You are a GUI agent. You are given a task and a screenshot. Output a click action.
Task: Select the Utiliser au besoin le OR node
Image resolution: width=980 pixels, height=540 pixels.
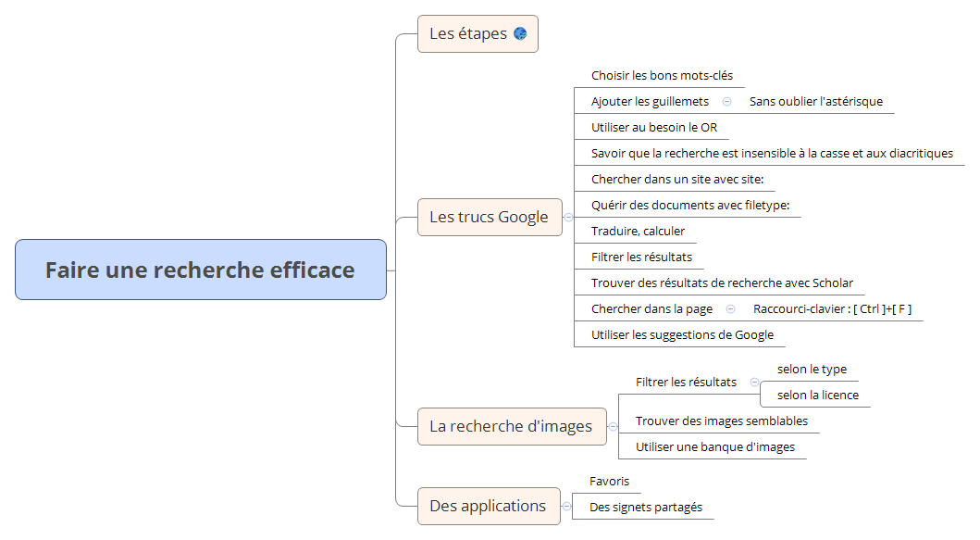pos(653,128)
